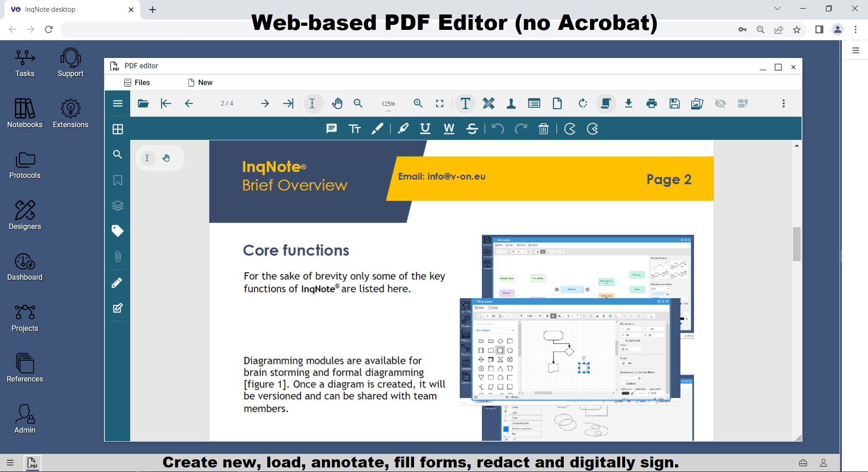Open layers panel

(118, 205)
